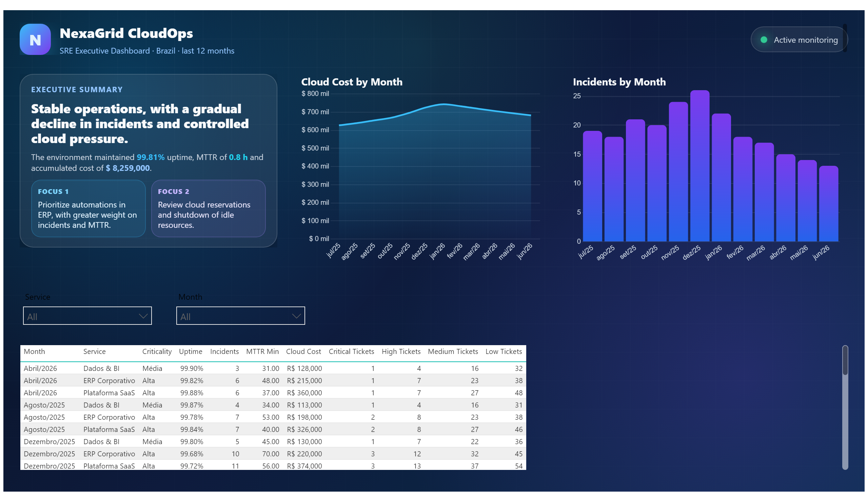The width and height of the screenshot is (868, 495).
Task: Open the Service filter dropdown
Action: [x=87, y=316]
